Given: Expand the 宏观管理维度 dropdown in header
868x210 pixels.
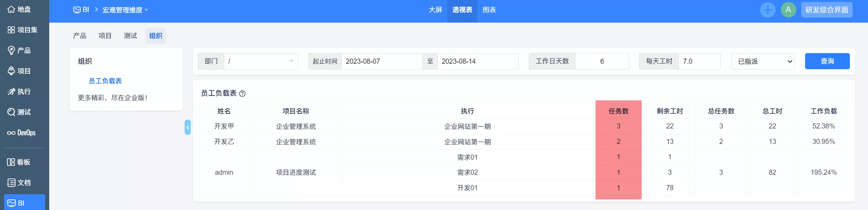Looking at the screenshot, I should click(x=125, y=10).
